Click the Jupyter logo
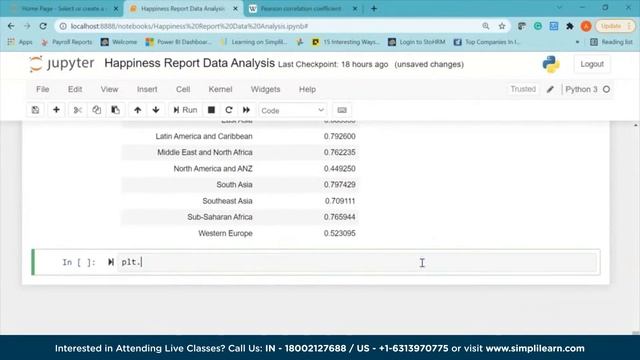This screenshot has height=360, width=640. tap(61, 64)
